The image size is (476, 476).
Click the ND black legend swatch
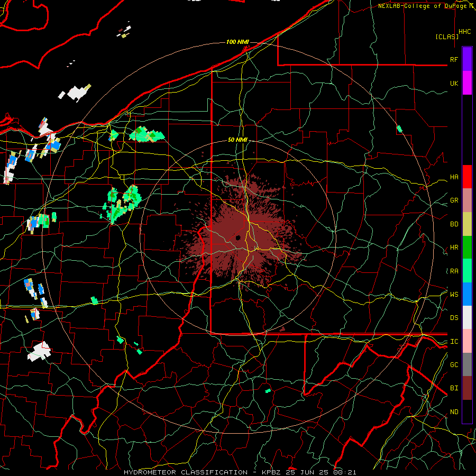467,411
